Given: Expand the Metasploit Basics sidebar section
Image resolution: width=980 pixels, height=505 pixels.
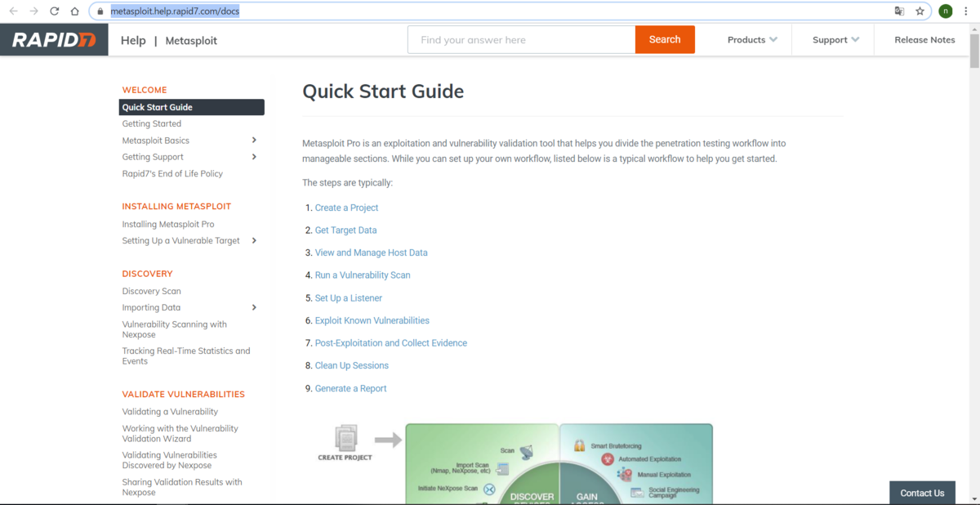Looking at the screenshot, I should click(x=254, y=141).
